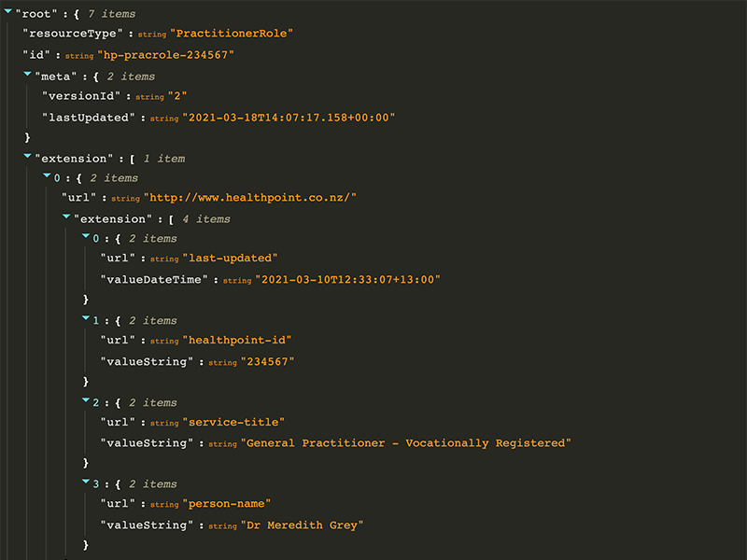
Task: Select the lastUpdated timestamp value
Action: point(289,118)
